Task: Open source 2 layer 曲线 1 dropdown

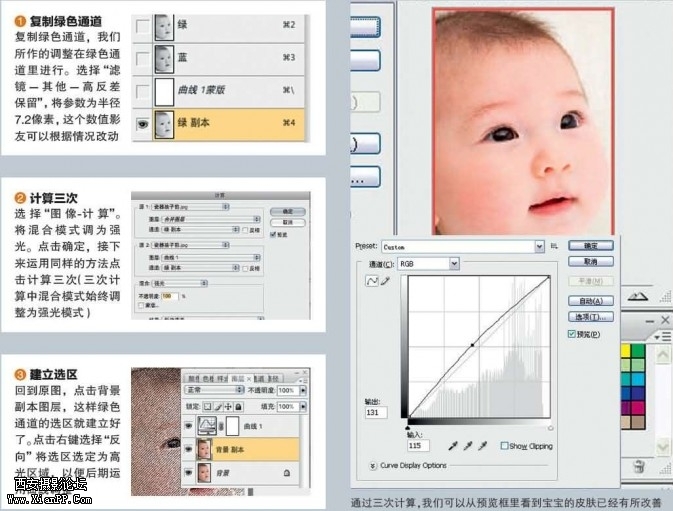Action: tap(211, 257)
